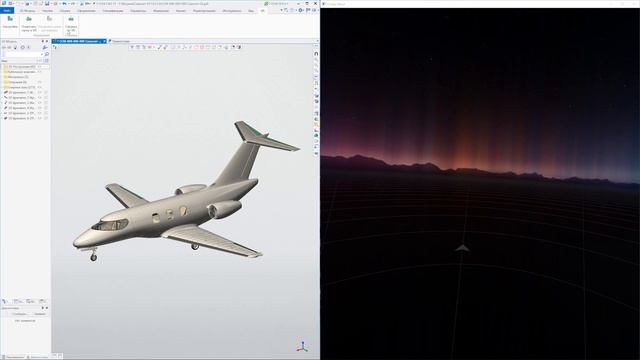This screenshot has width=640, height=360.
Task: Toggle visibility of 3D fragment_2 row
Action: [x=40, y=98]
